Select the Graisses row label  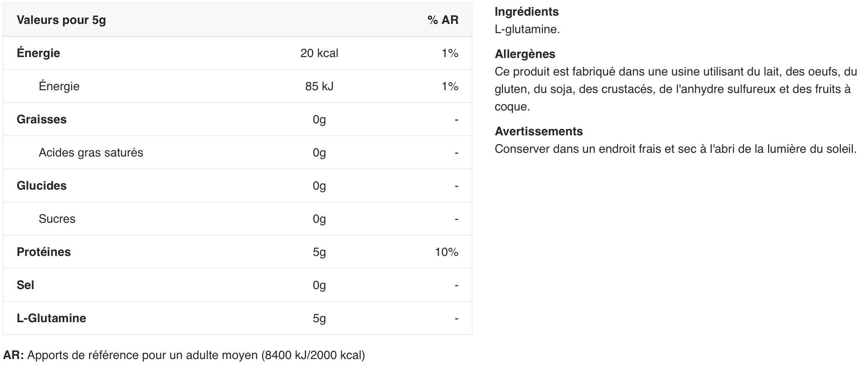coord(41,120)
